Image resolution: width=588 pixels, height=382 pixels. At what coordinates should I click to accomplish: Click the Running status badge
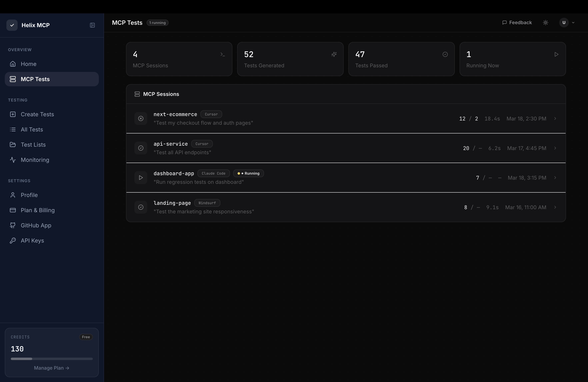[x=248, y=173]
